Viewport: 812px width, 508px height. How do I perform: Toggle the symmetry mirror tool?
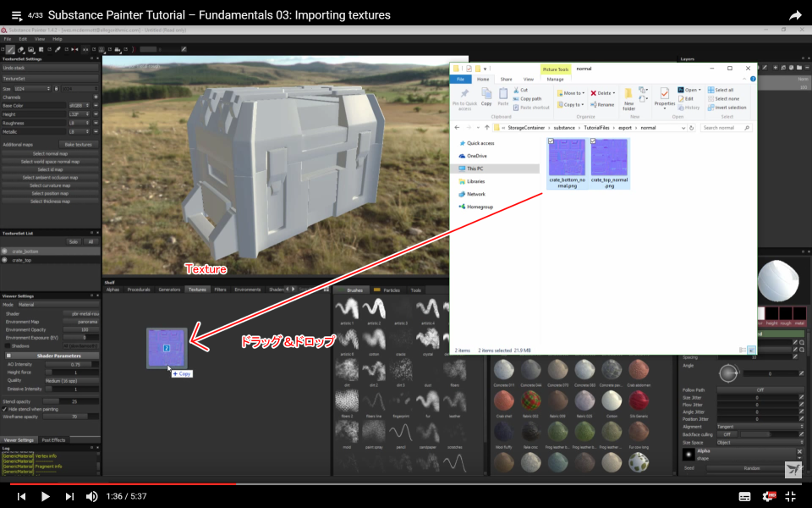pos(74,50)
